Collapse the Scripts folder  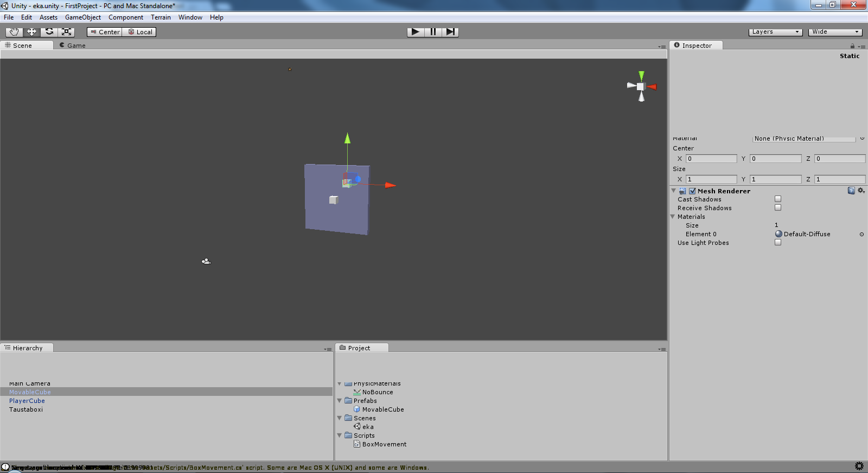(340, 435)
